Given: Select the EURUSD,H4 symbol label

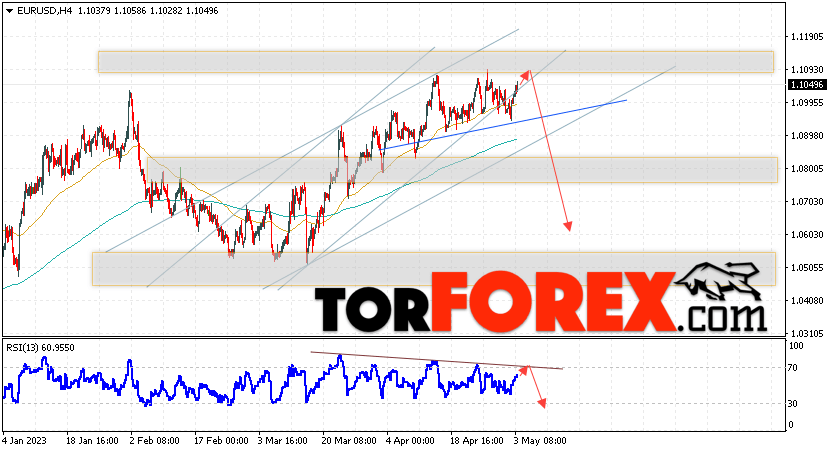Looking at the screenshot, I should [45, 11].
